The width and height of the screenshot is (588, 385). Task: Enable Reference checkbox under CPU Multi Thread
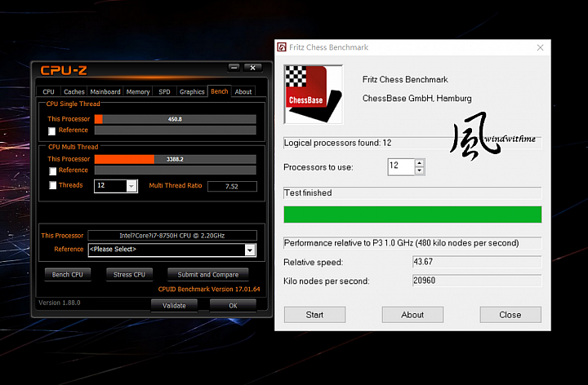click(x=52, y=170)
